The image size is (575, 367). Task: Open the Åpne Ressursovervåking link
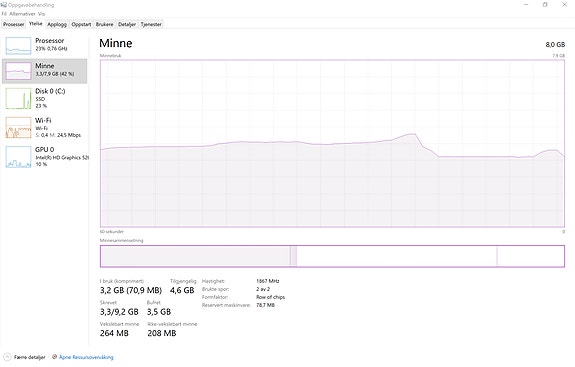[86, 357]
